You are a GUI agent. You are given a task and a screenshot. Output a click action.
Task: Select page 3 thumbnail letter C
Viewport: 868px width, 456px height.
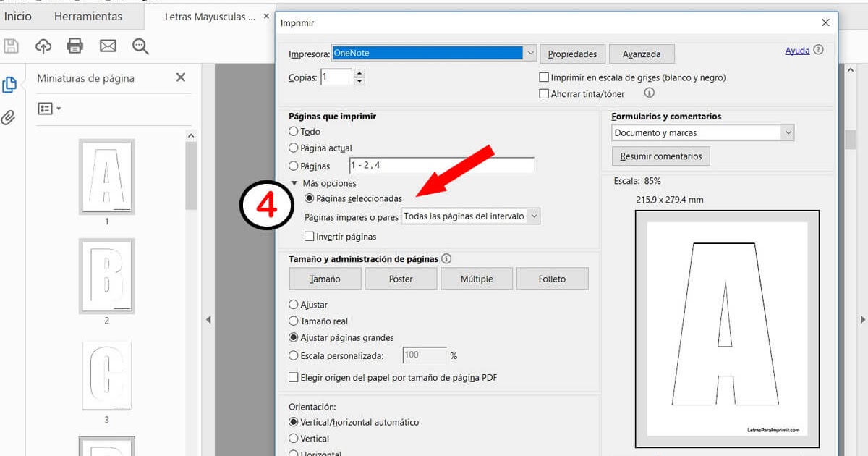(106, 376)
